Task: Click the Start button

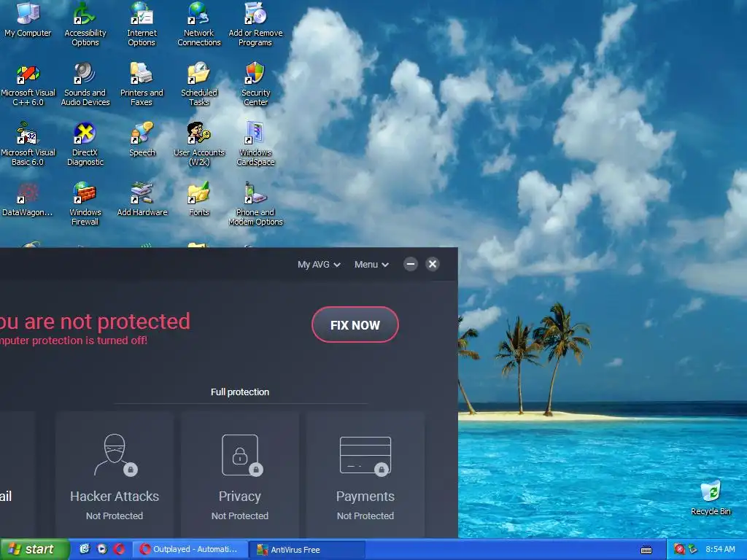Action: click(34, 549)
